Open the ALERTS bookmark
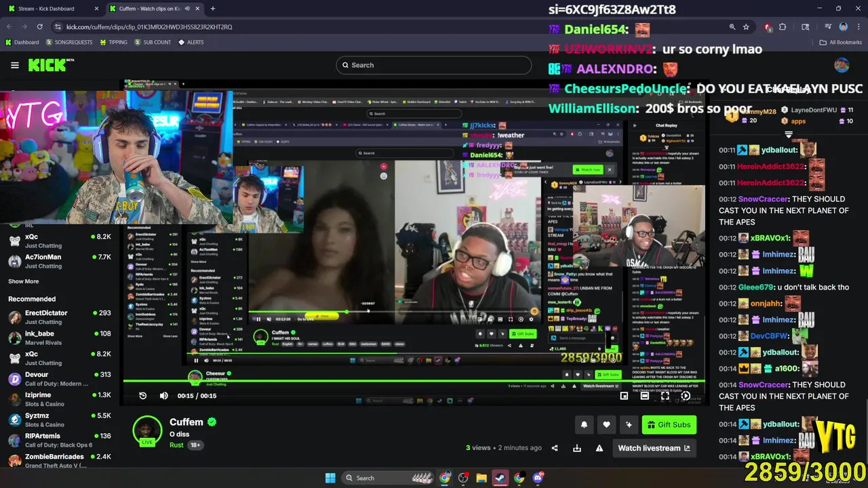Screen dimensions: 868x488 191,42
